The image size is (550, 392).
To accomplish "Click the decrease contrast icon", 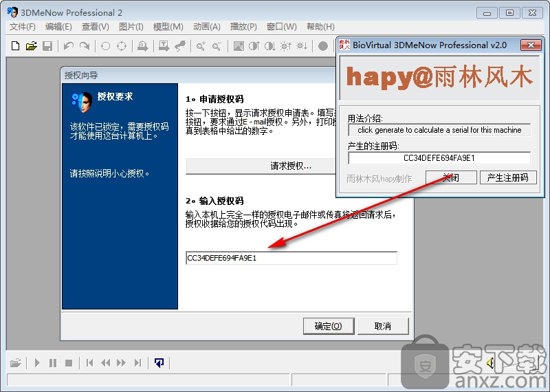I will pos(269,46).
